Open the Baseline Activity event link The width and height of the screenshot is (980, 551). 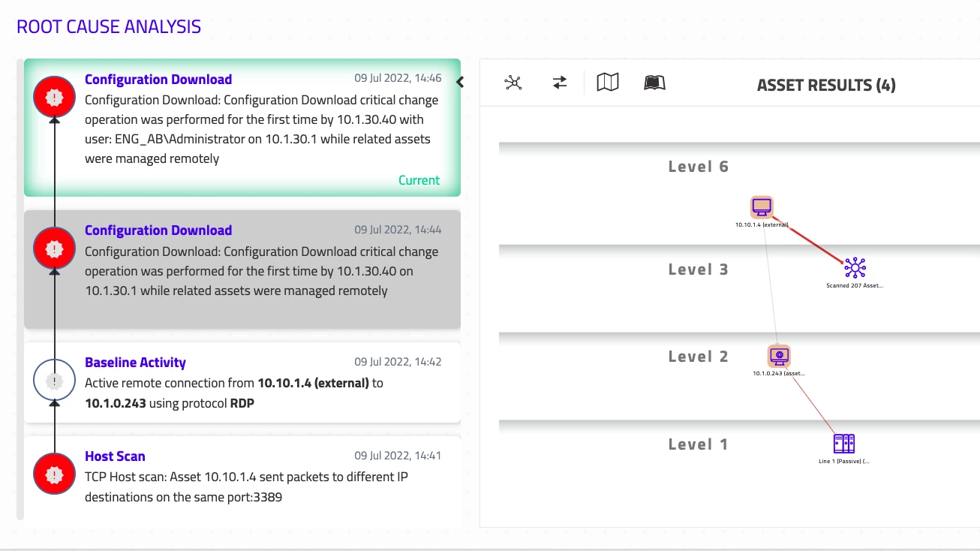coord(135,363)
